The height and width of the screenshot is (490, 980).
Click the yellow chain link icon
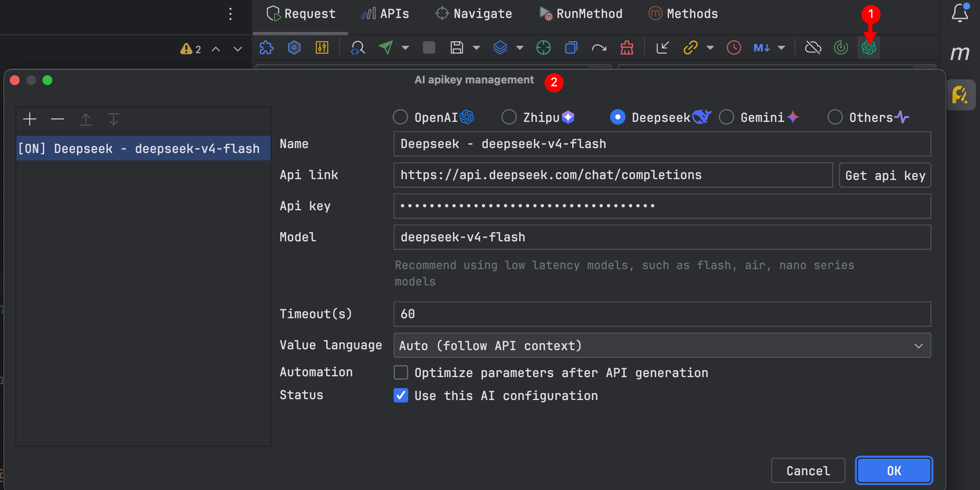[x=690, y=48]
